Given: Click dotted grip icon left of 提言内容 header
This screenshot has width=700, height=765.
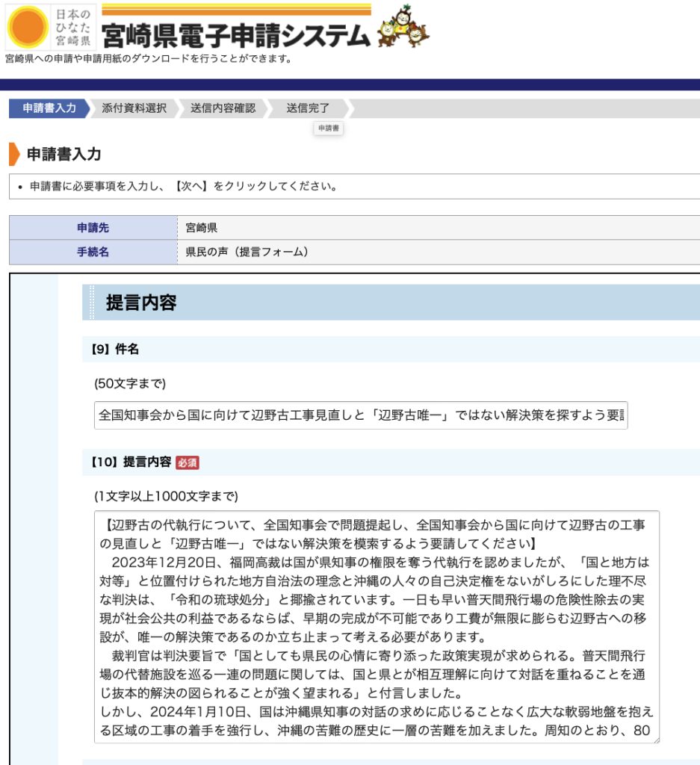Looking at the screenshot, I should click(92, 303).
